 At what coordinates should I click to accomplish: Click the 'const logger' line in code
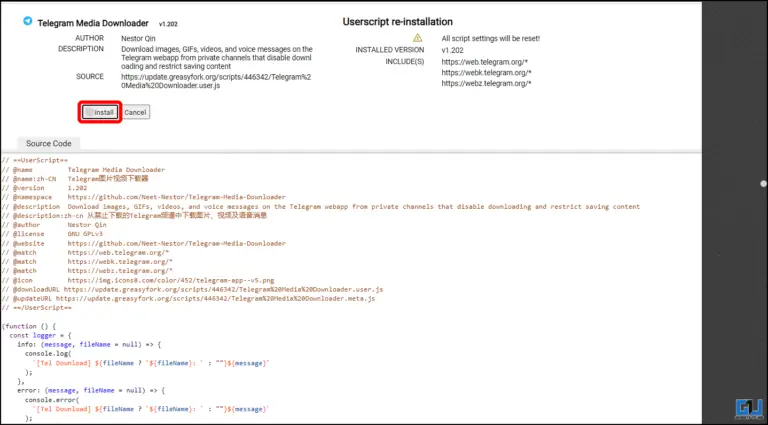pyautogui.click(x=45, y=334)
